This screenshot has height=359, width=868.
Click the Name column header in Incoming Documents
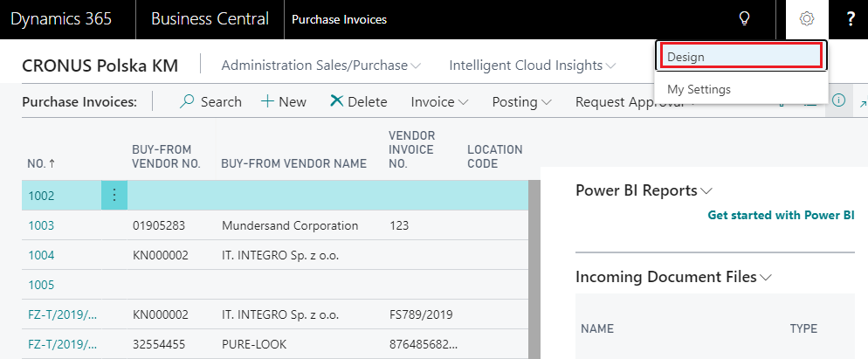[x=597, y=328]
